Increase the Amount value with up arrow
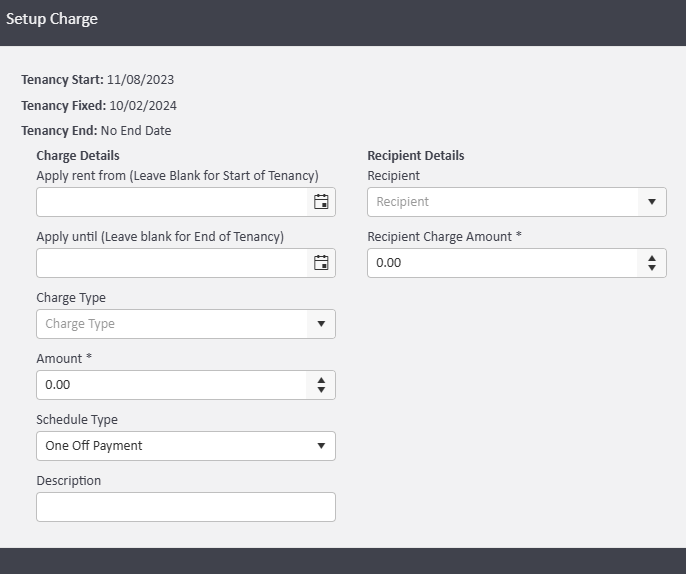Viewport: 686px width, 574px height. pos(321,380)
